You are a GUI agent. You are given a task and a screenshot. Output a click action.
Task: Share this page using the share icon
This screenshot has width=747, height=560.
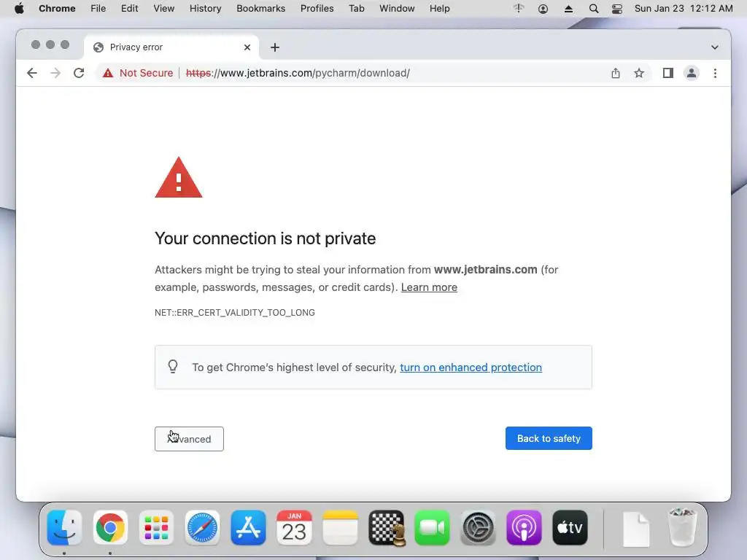coord(616,73)
